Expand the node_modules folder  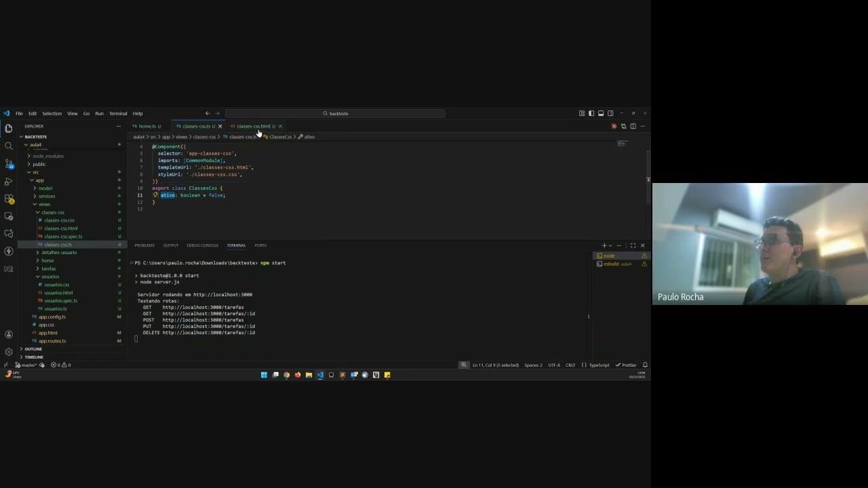[x=71, y=156]
